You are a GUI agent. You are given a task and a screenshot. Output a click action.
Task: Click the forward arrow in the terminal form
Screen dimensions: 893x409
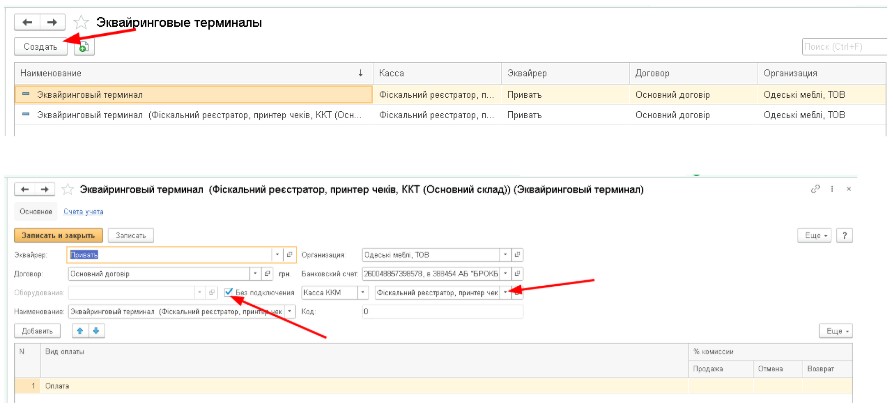tap(44, 188)
